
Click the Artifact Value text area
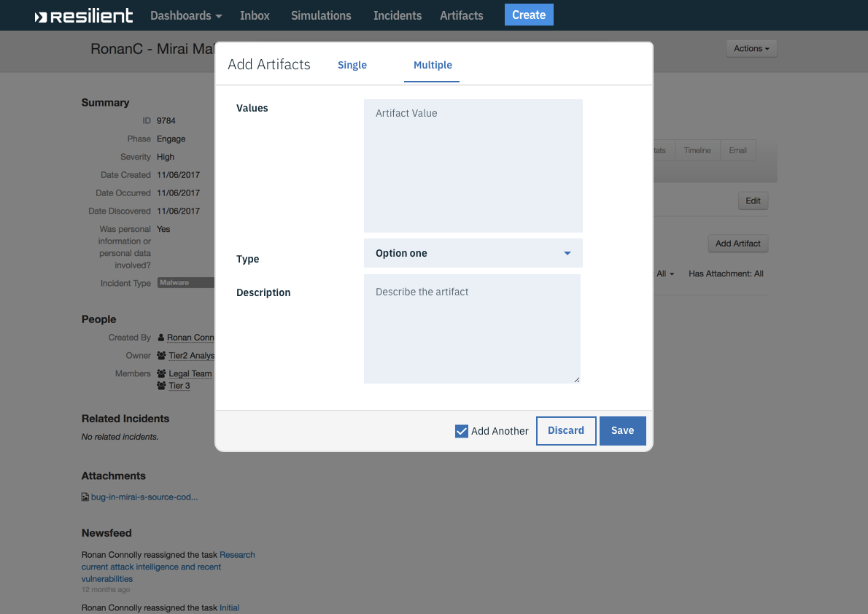(x=473, y=166)
